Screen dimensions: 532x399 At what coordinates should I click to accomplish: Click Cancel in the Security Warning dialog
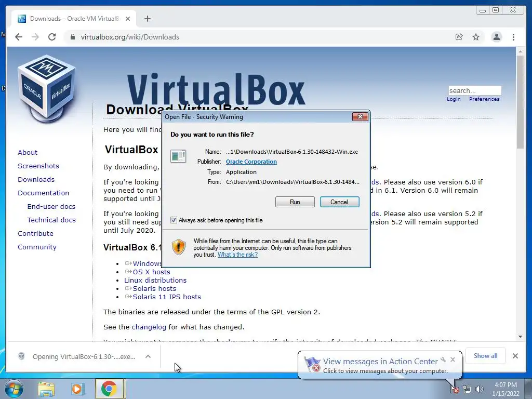(x=339, y=202)
